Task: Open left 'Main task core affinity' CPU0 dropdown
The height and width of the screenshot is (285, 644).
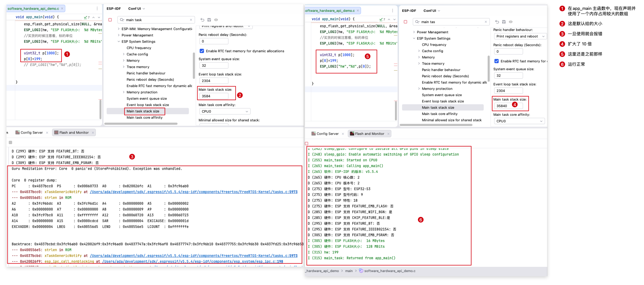Action: pyautogui.click(x=225, y=111)
